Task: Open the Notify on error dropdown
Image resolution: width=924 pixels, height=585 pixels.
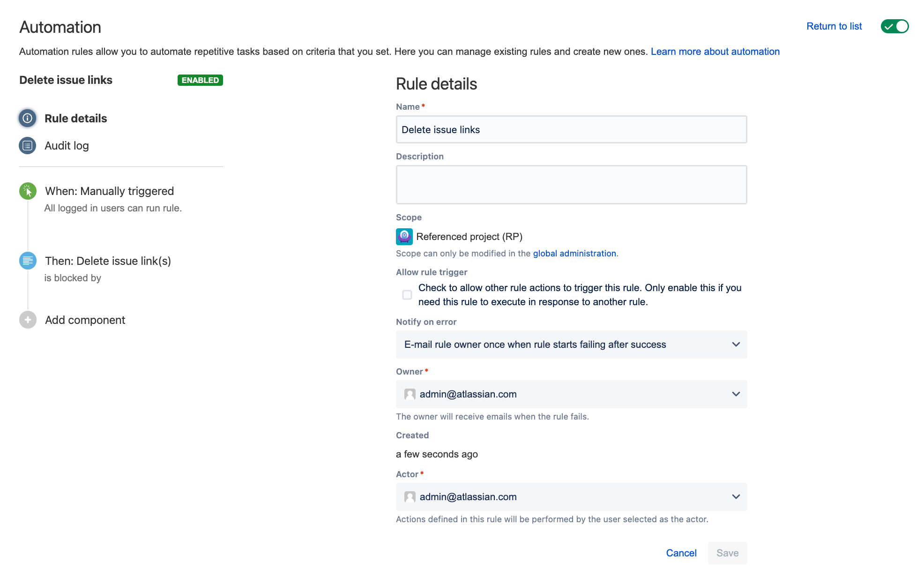Action: click(736, 345)
